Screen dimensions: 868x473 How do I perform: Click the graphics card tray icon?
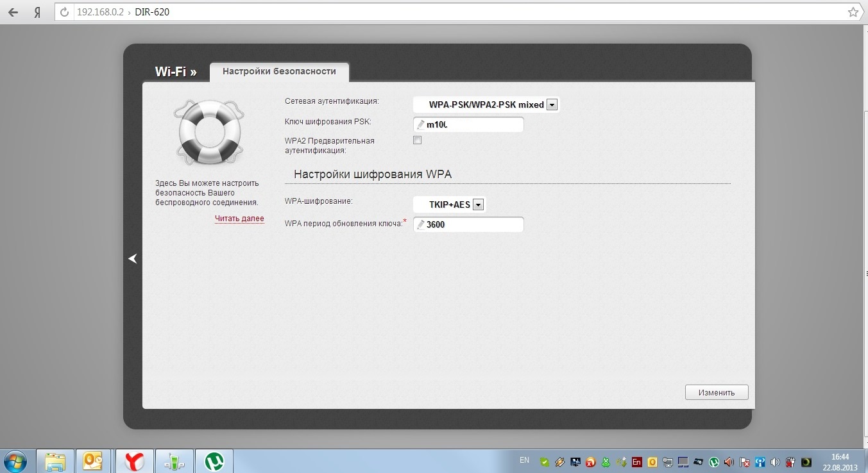[699, 461]
